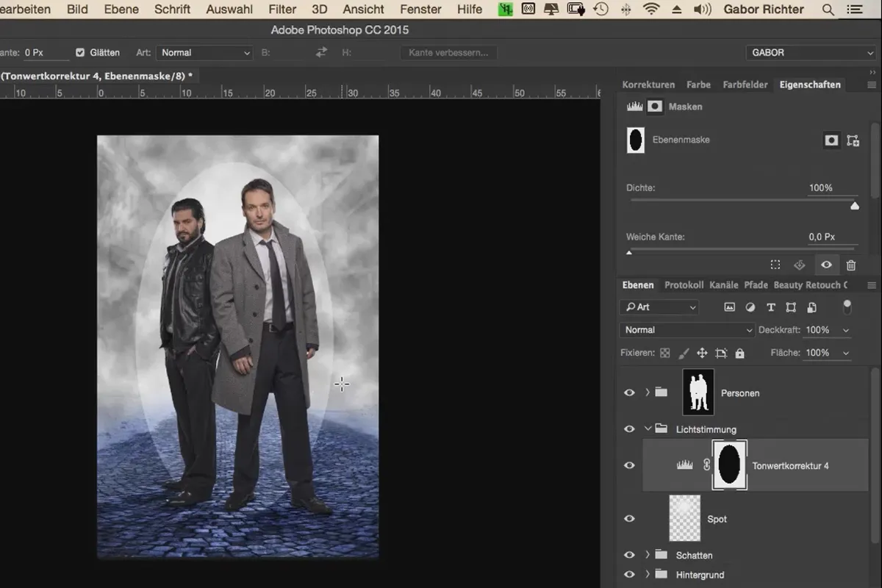
Task: Select the Tonwertkorrektur 4 mask thumbnail
Action: point(729,465)
